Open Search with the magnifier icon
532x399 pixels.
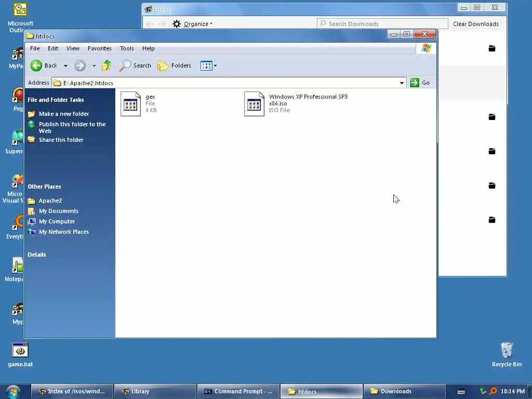(x=135, y=65)
